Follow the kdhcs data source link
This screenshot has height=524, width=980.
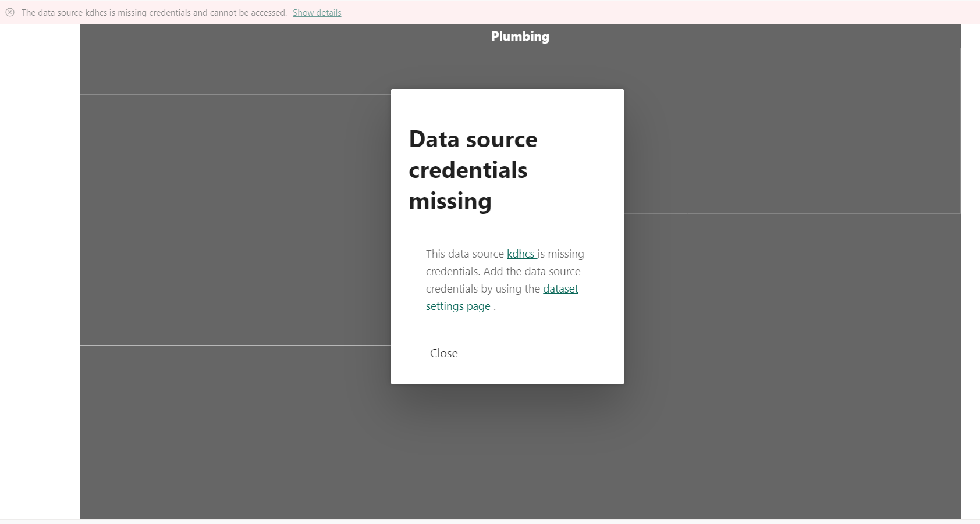point(521,254)
